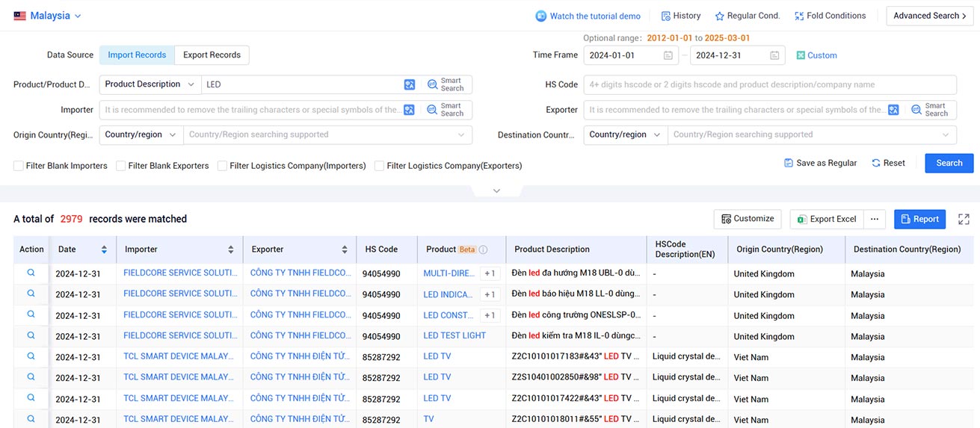This screenshot has height=428, width=980.
Task: Click translate icon in Importer field
Action: [x=409, y=110]
